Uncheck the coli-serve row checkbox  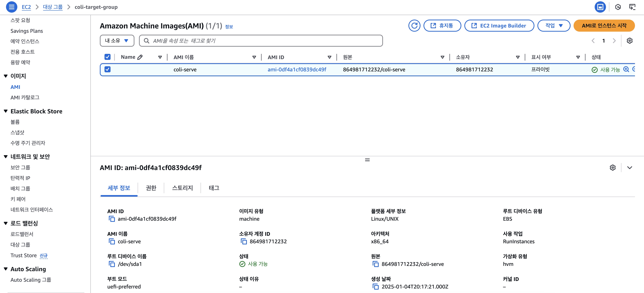(108, 69)
